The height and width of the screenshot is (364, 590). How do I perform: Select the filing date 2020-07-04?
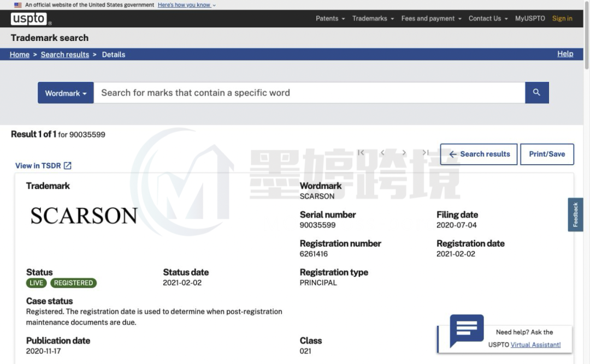456,225
